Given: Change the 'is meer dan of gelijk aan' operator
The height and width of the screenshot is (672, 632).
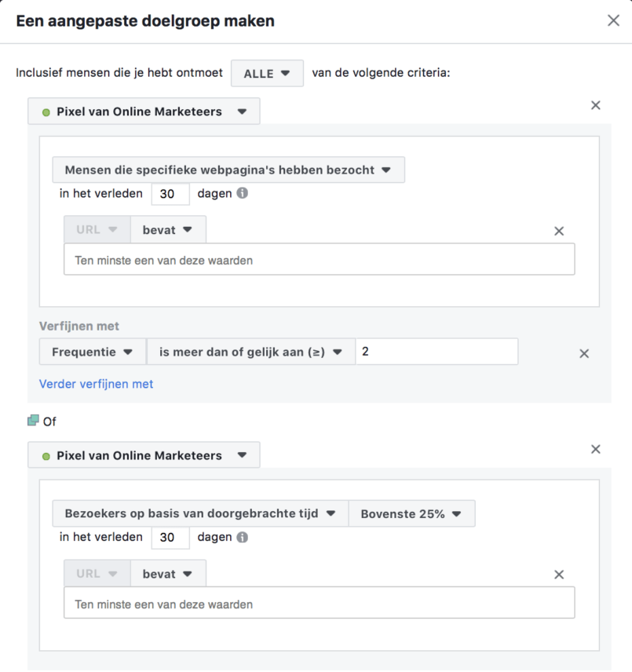Looking at the screenshot, I should (x=250, y=352).
